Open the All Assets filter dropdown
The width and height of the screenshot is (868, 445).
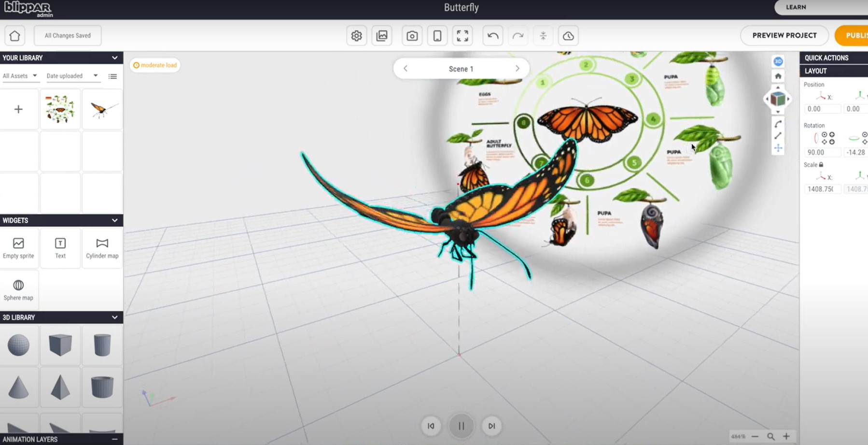point(20,76)
